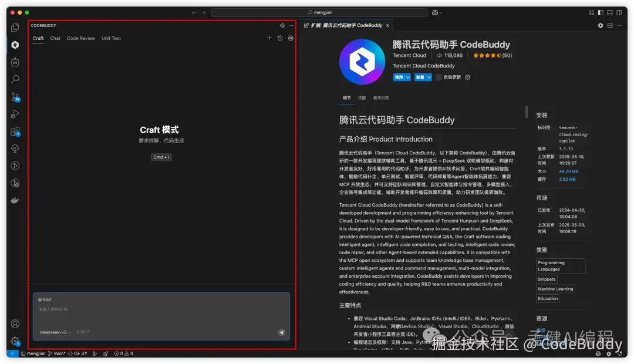Expand the 卸载 button dropdown arrow

tap(429, 77)
